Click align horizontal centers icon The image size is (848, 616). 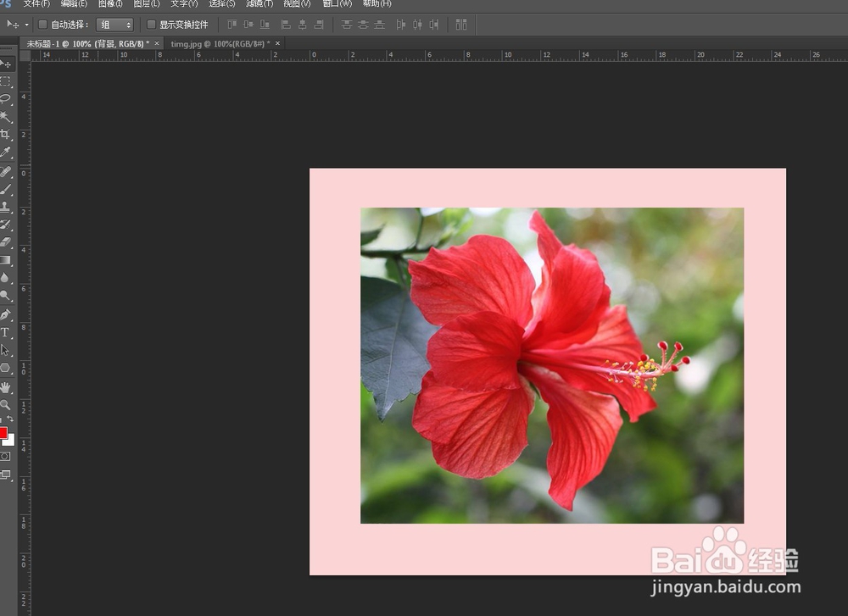click(x=303, y=25)
